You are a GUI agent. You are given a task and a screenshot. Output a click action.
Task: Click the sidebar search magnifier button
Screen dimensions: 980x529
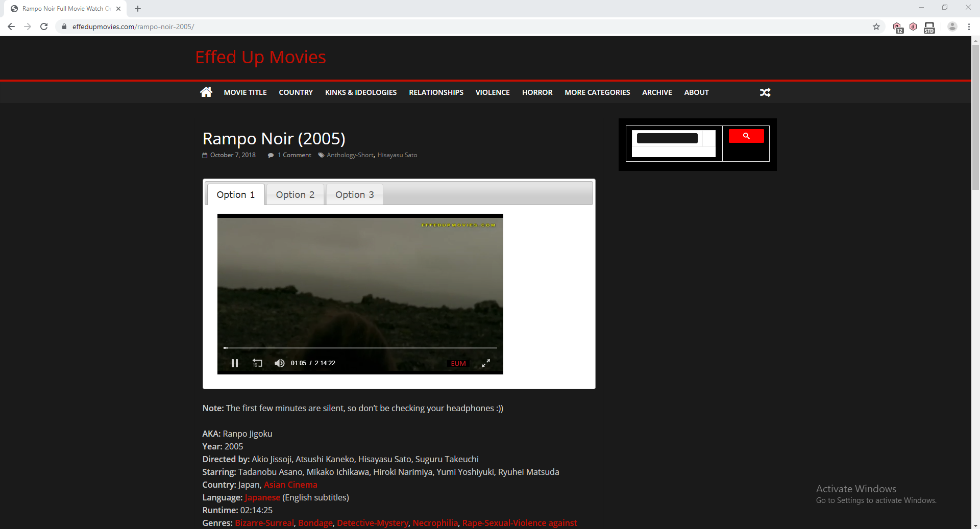(746, 136)
